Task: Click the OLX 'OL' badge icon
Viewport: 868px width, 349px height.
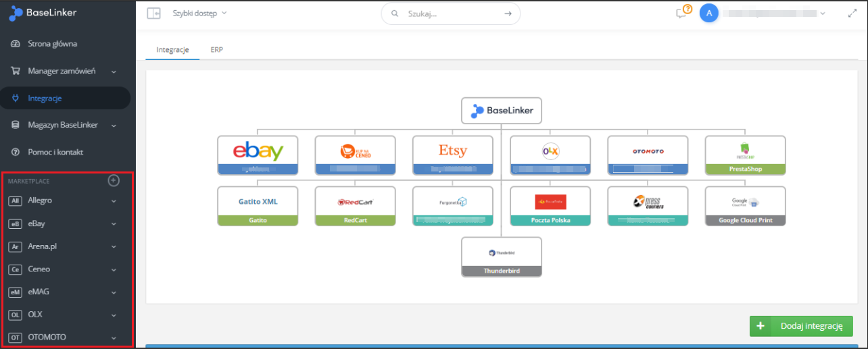Action: (x=16, y=315)
